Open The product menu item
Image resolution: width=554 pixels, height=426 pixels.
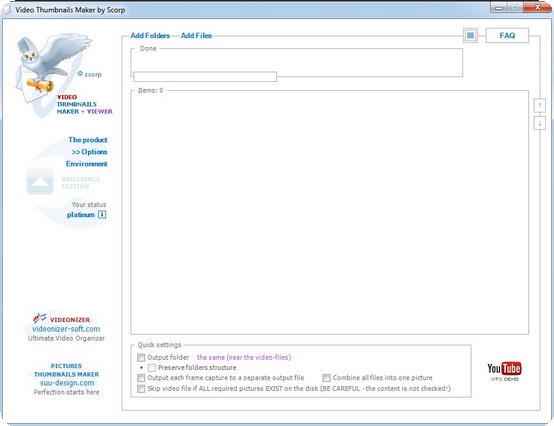(88, 140)
